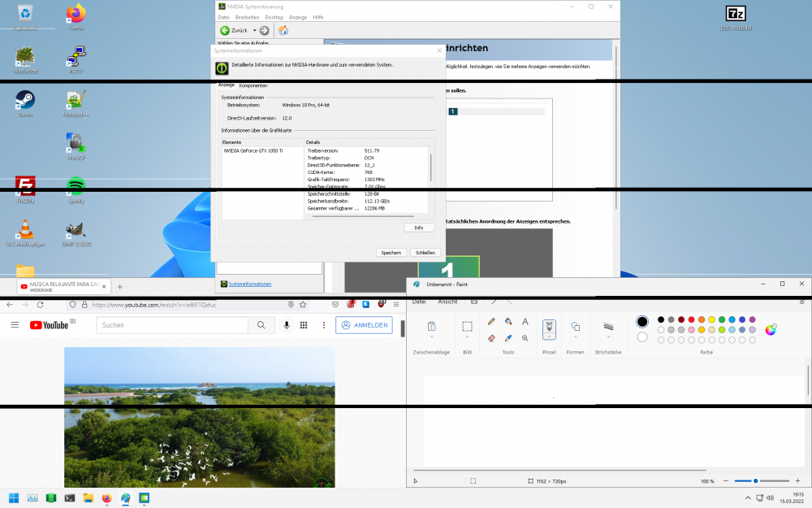This screenshot has height=508, width=812.
Task: Click the volume icon in system tray
Action: 770,498
